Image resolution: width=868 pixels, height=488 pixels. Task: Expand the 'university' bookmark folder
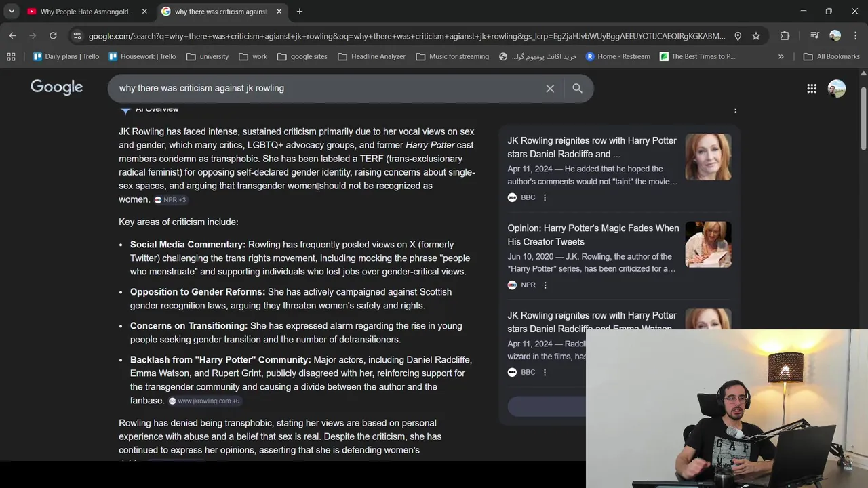[208, 56]
